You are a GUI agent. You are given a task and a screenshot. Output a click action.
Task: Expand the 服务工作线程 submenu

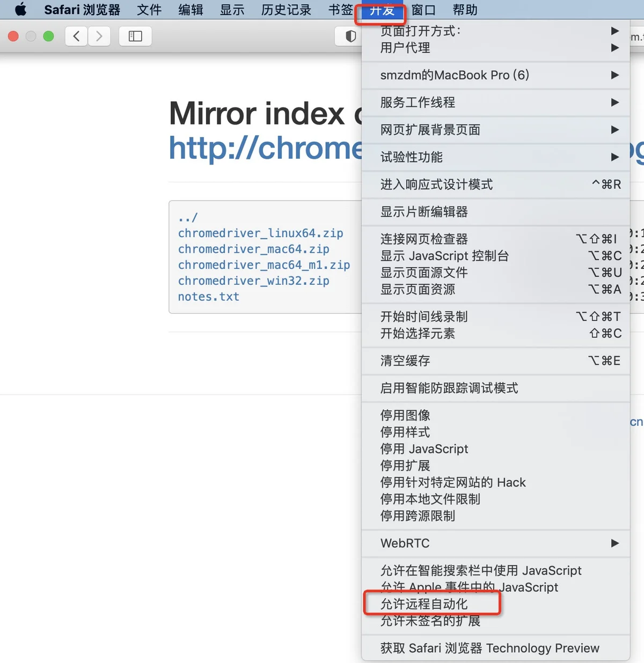click(x=496, y=102)
